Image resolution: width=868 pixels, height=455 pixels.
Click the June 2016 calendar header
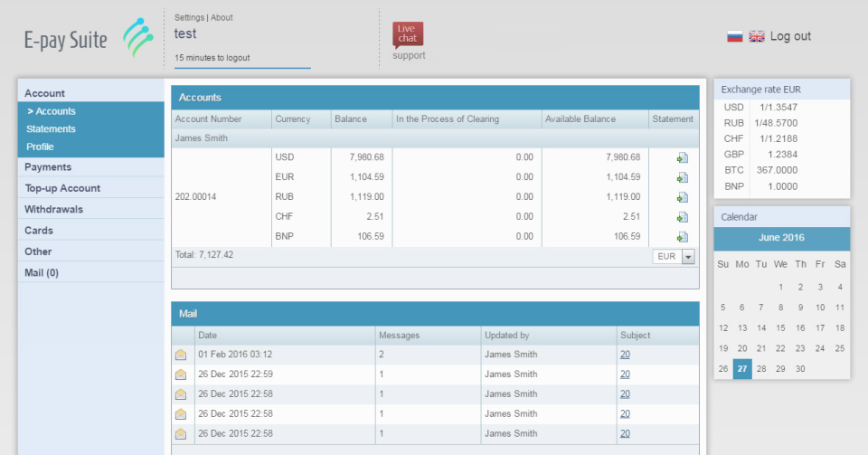(x=781, y=238)
